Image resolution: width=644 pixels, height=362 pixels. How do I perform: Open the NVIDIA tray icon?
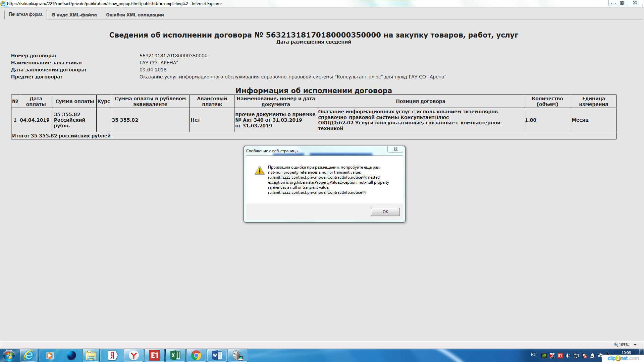pyautogui.click(x=544, y=356)
